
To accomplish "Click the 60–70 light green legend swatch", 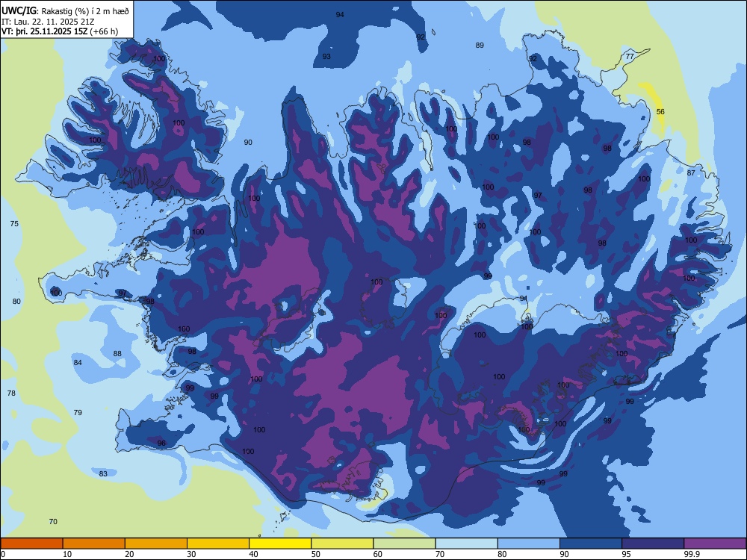I will point(404,544).
